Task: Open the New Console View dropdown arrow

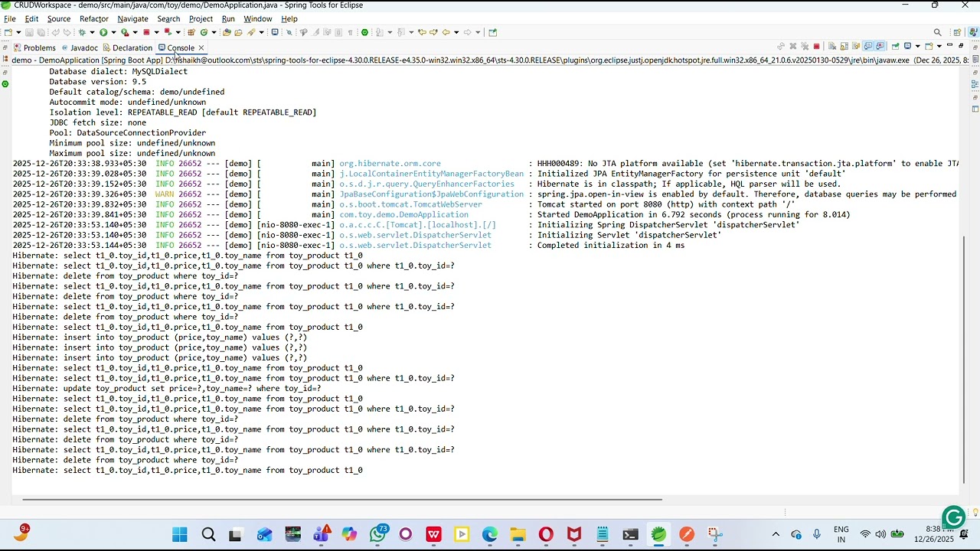Action: pos(939,46)
